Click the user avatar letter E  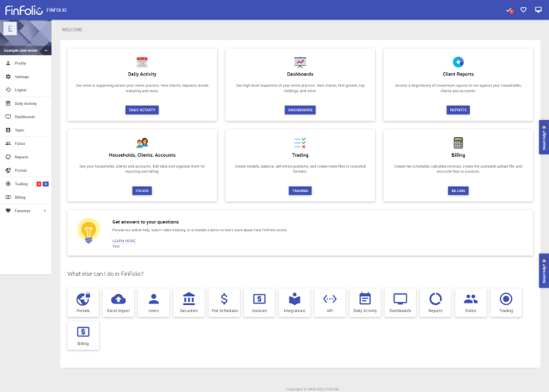(x=10, y=28)
